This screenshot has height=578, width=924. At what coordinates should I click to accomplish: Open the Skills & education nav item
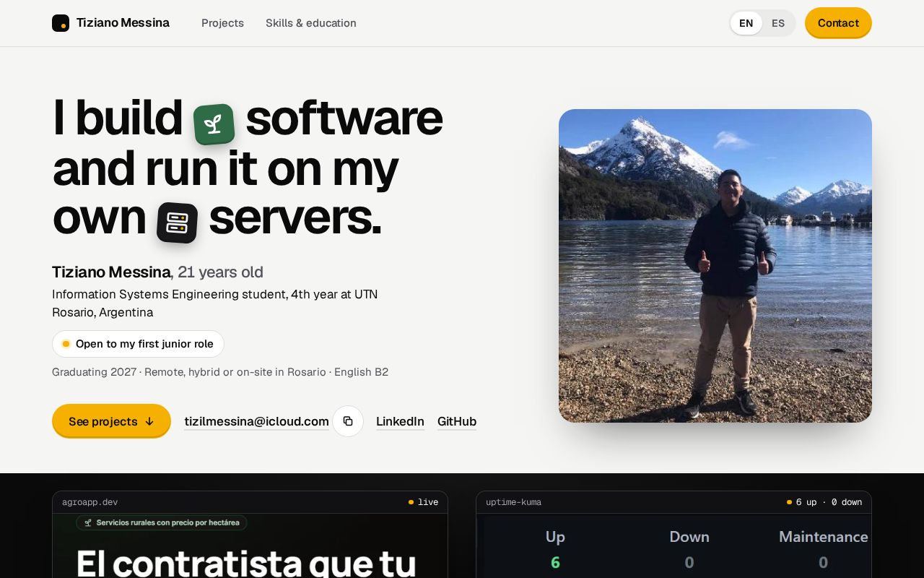point(311,23)
